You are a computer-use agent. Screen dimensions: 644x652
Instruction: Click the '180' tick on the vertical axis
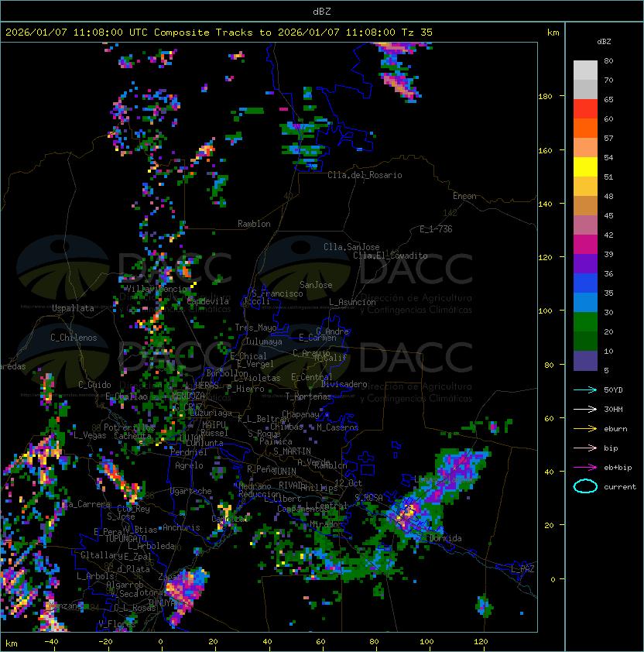click(545, 96)
